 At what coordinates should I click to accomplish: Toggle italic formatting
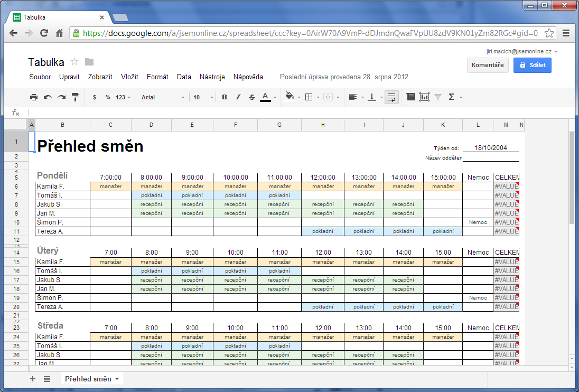pos(238,97)
